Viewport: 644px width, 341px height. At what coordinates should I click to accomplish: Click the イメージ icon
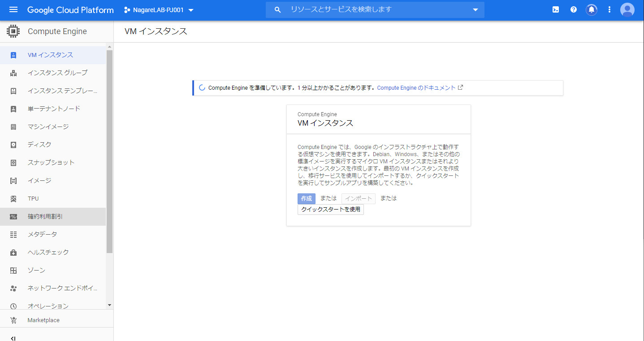click(x=13, y=181)
